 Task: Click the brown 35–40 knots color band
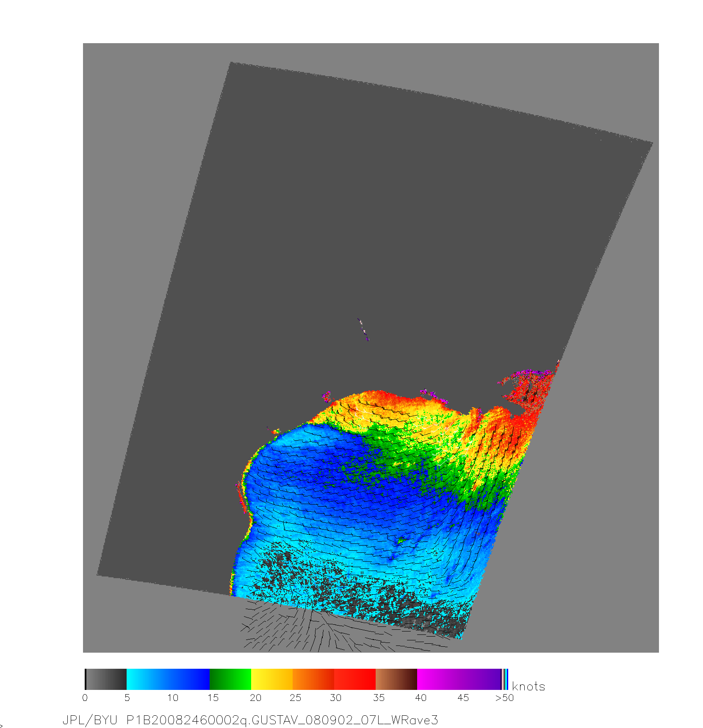click(396, 679)
